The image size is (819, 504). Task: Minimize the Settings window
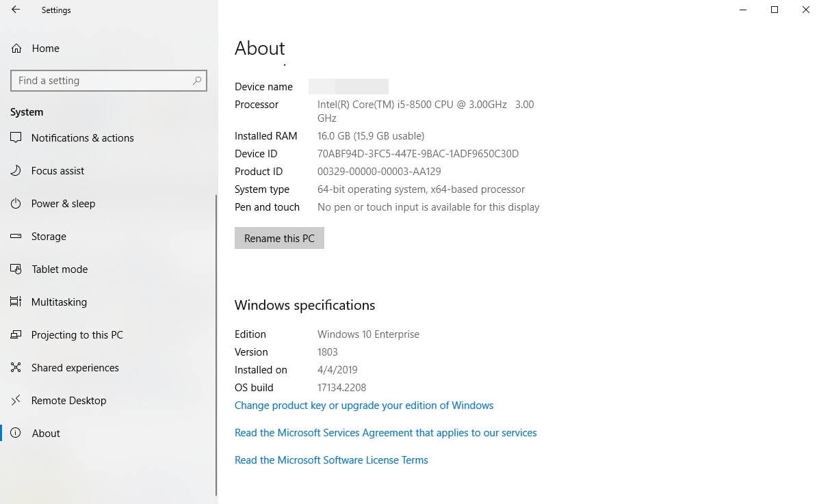click(x=743, y=10)
